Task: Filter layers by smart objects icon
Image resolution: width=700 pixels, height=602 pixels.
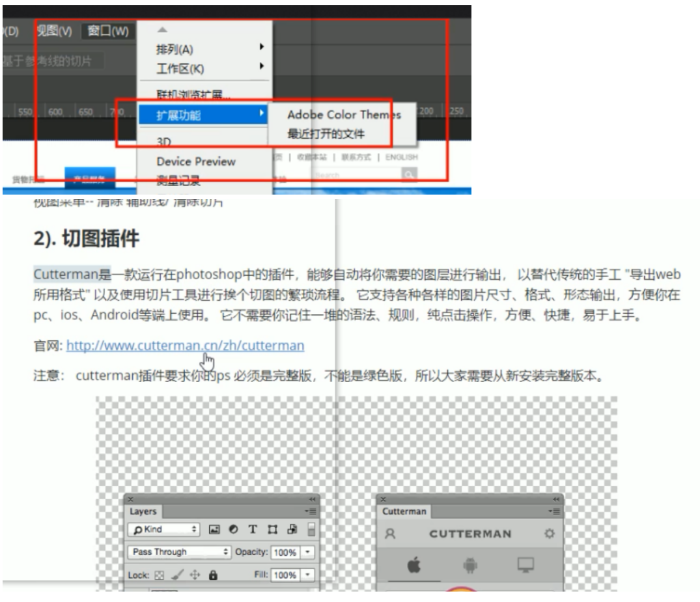Action: (292, 529)
